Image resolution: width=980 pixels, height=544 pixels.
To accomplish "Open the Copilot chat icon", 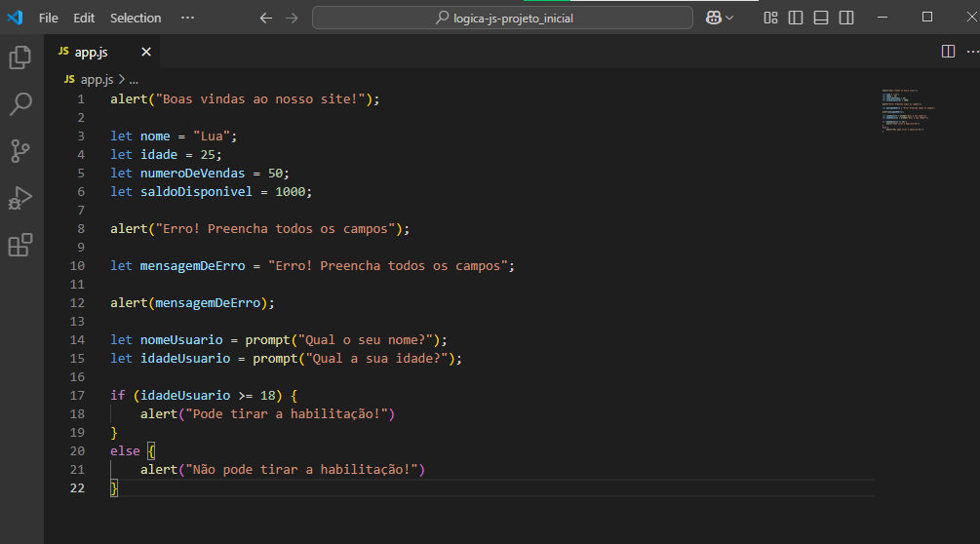I will click(713, 18).
